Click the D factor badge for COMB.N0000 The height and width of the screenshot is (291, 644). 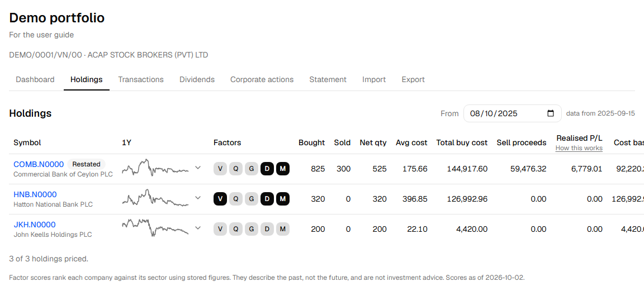click(267, 169)
